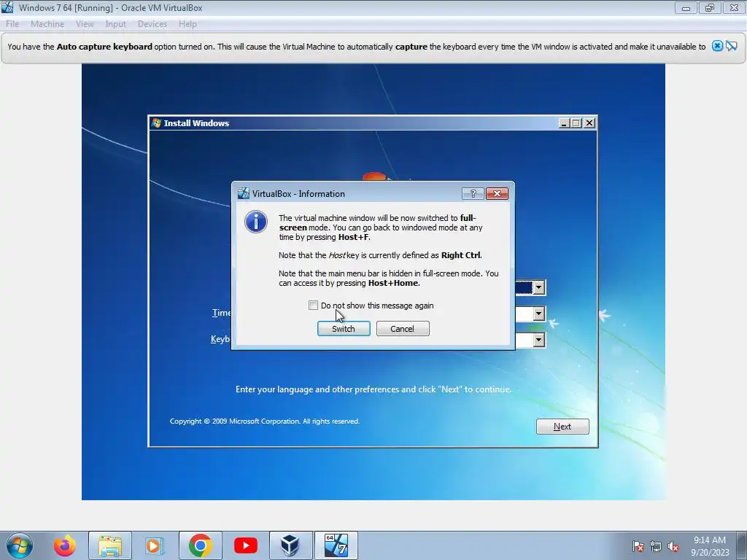
Task: Click the VirtualBox icon in Information dialog title
Action: 244,193
